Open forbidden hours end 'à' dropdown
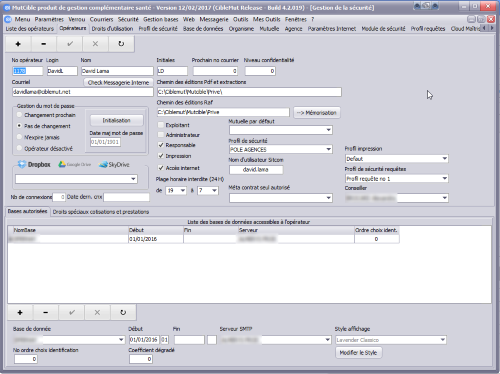The image size is (500, 374). [214, 191]
